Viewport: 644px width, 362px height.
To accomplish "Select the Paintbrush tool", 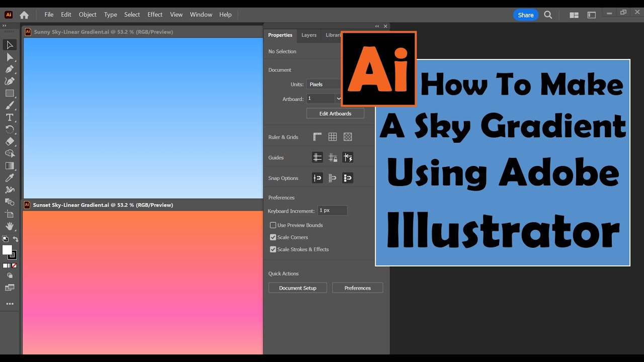I will pyautogui.click(x=10, y=105).
